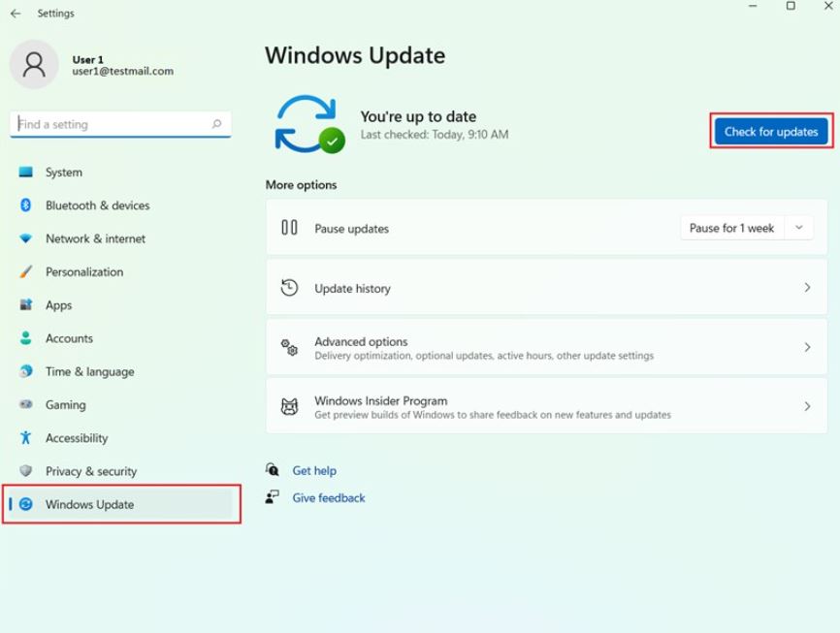The height and width of the screenshot is (633, 840).
Task: Open Windows Insider Program via right chevron
Action: point(807,406)
